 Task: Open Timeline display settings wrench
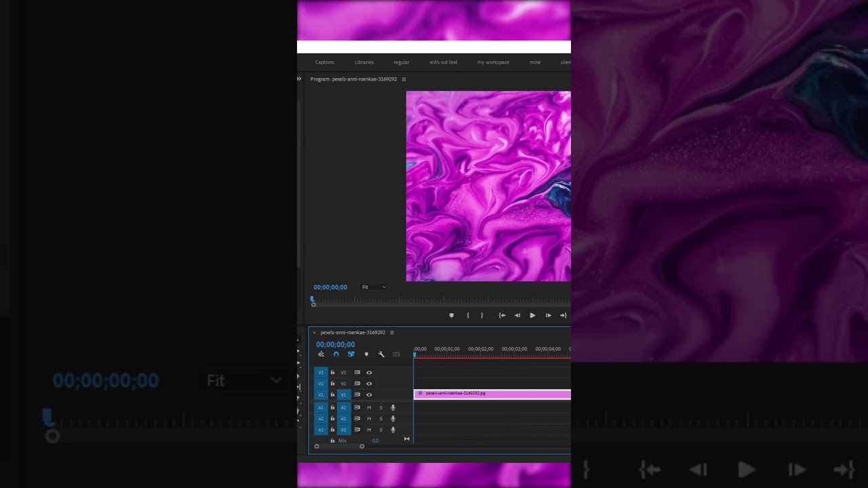[381, 354]
